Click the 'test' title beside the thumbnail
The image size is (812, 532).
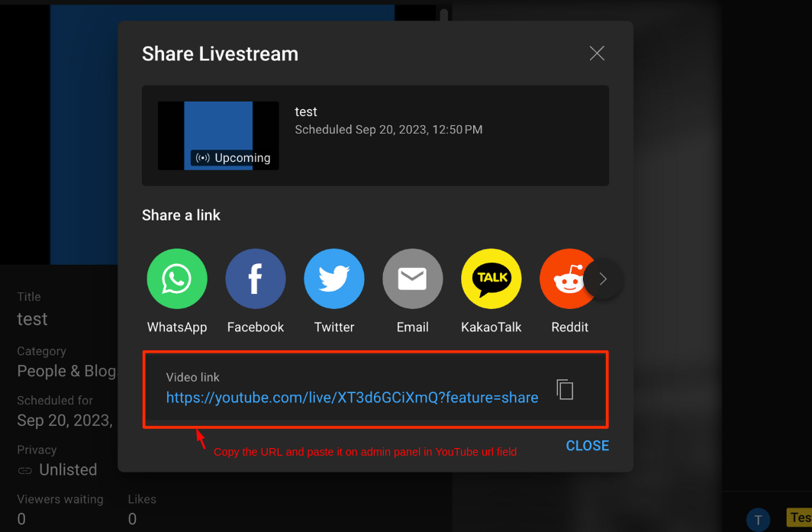coord(306,111)
